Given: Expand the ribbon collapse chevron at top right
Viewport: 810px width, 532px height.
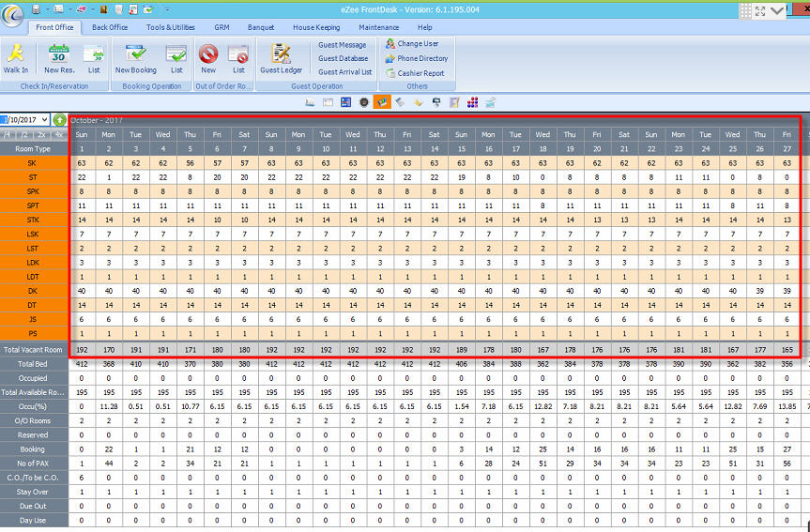Looking at the screenshot, I should 776,11.
